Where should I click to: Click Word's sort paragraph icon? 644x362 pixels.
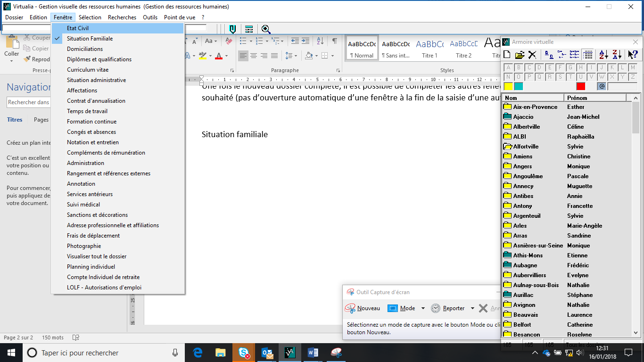(320, 41)
